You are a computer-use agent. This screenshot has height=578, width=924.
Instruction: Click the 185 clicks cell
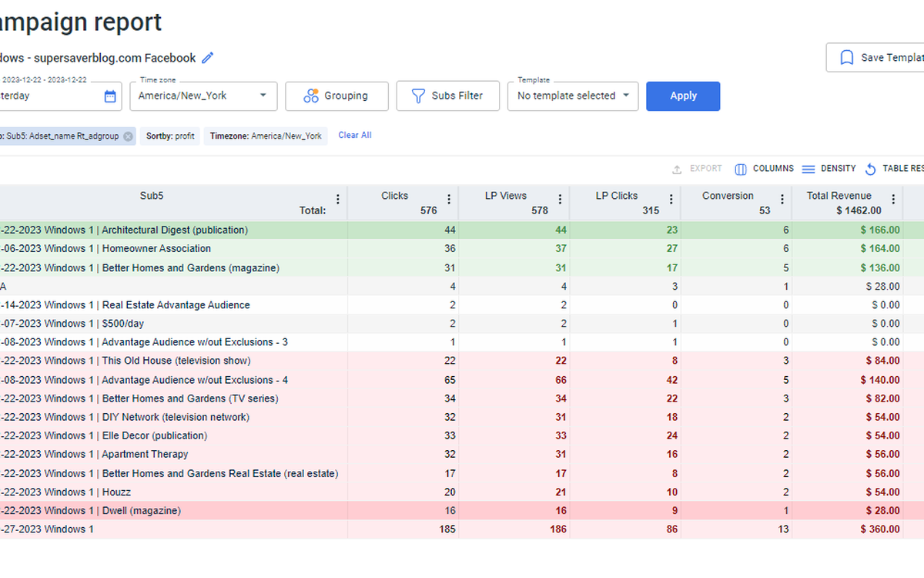point(447,529)
